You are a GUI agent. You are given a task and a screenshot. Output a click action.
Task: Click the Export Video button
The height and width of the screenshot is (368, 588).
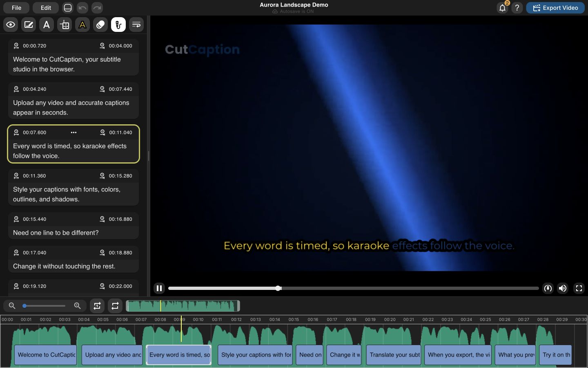tap(555, 8)
